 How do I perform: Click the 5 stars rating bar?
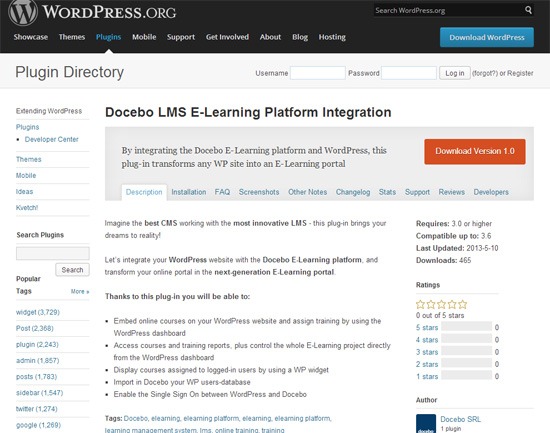[467, 327]
